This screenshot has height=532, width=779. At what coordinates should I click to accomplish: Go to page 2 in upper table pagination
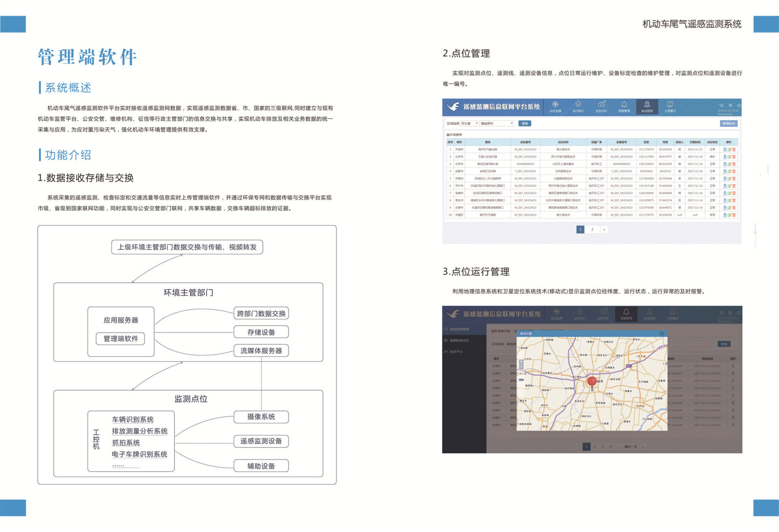pyautogui.click(x=592, y=229)
